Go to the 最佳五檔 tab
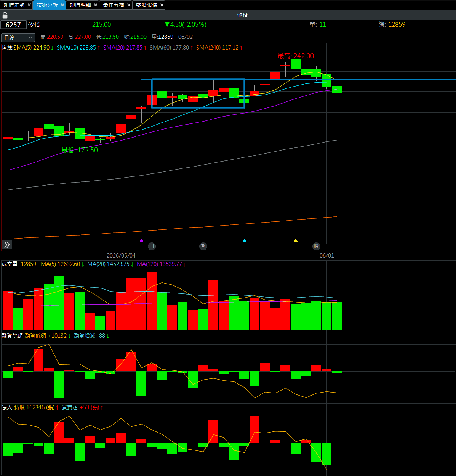Screen dimensions: 456x476 114,5
